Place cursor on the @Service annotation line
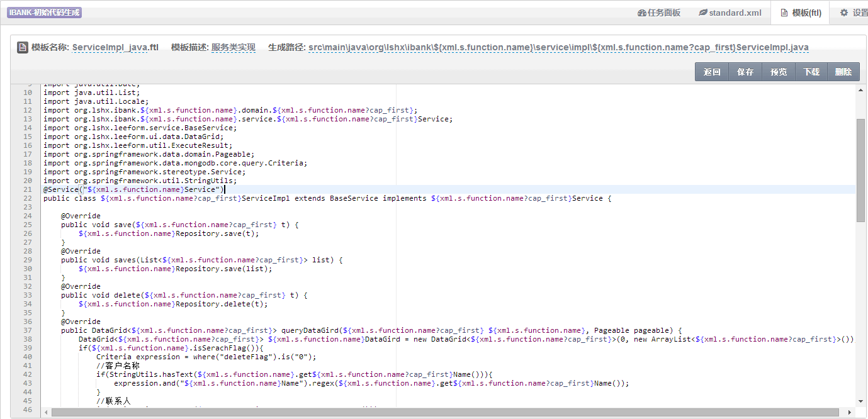 point(132,189)
